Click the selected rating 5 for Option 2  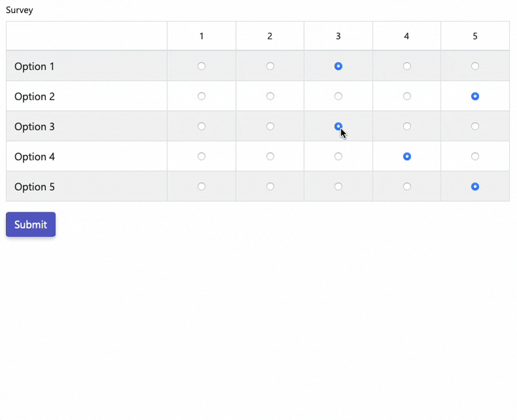(x=475, y=96)
